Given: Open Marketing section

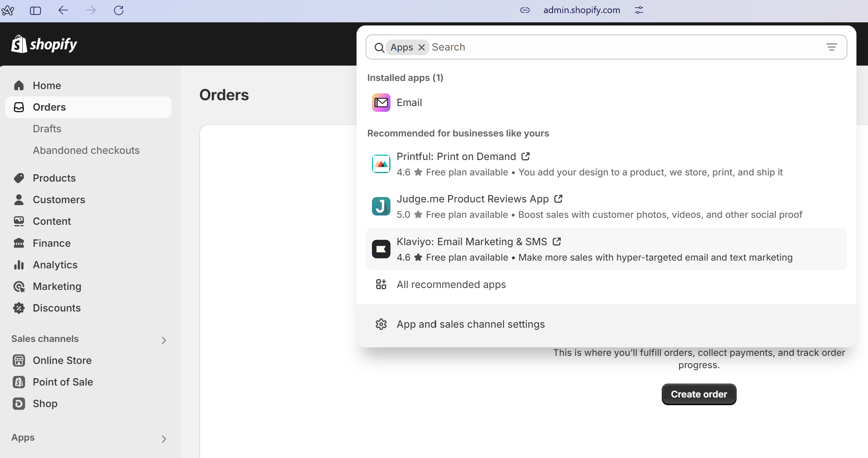Looking at the screenshot, I should coord(88,286).
